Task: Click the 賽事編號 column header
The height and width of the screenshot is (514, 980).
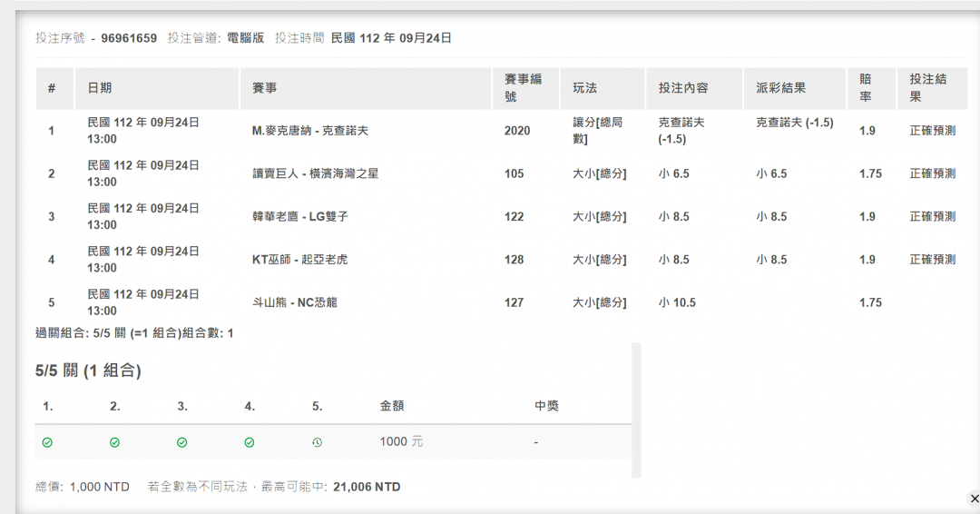Action: [x=524, y=87]
